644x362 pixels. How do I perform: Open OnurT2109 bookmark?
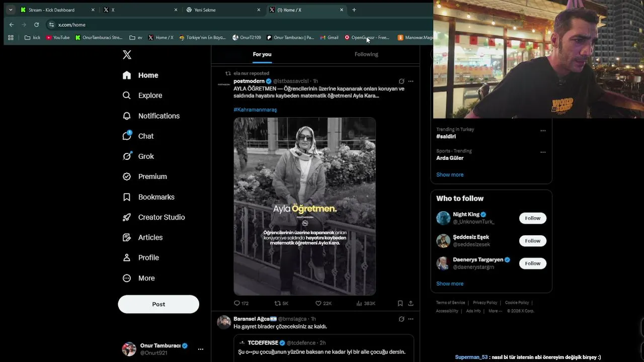tap(247, 38)
